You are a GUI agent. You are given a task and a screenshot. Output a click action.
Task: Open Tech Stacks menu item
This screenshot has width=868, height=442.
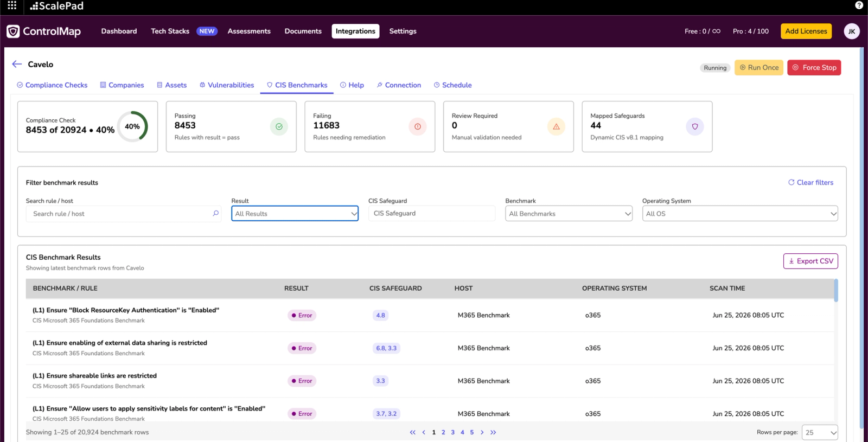click(x=170, y=31)
